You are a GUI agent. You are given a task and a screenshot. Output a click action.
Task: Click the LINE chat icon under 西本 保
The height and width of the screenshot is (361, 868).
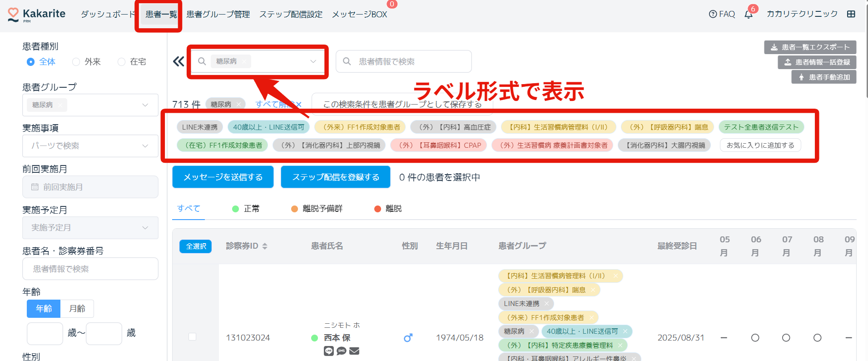click(x=329, y=351)
